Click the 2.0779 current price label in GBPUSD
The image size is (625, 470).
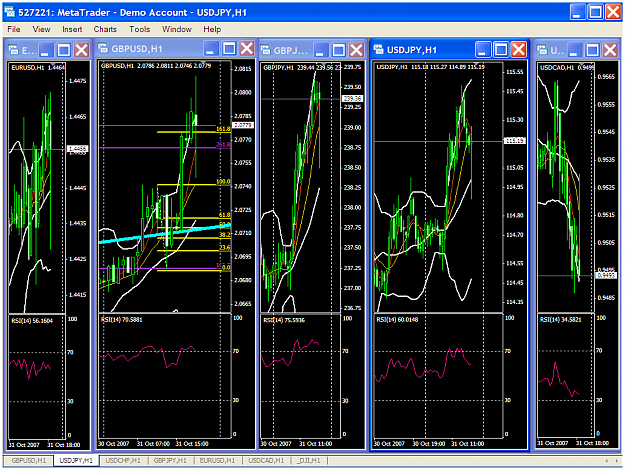243,125
